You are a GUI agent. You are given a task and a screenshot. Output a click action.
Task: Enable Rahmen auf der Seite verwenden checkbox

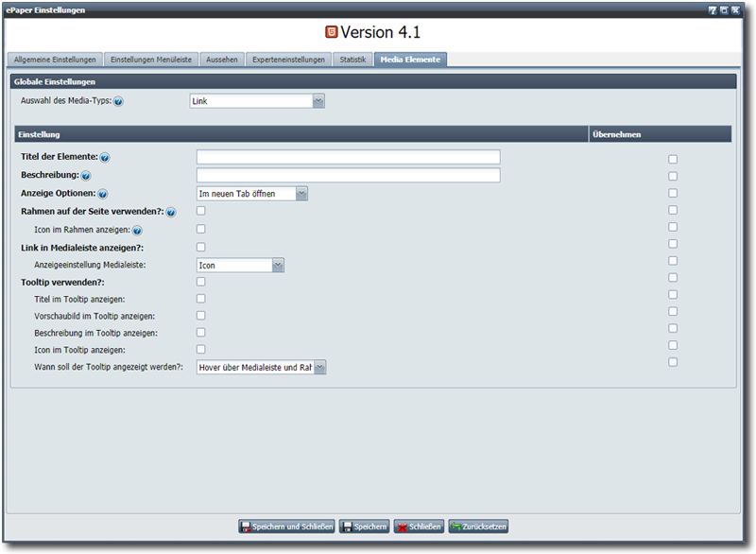click(201, 211)
